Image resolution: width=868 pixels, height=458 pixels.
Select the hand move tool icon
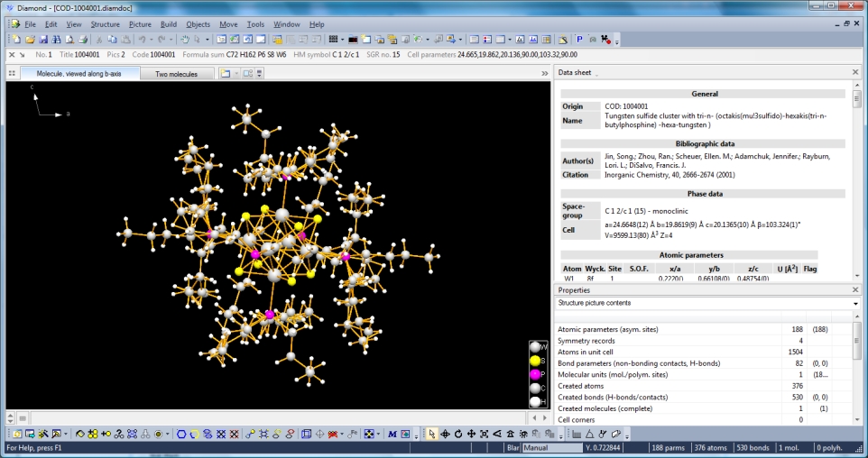[185, 40]
